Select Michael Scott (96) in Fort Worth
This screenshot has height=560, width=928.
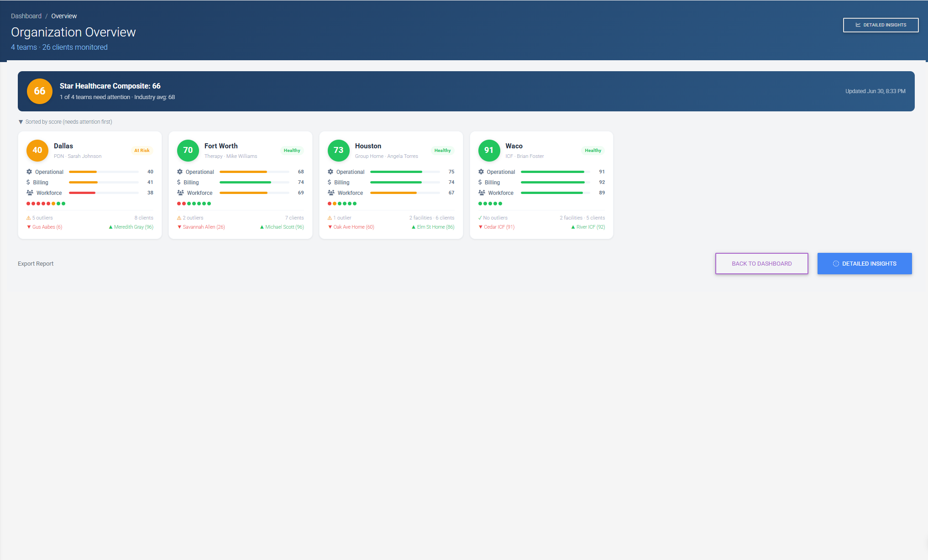click(x=282, y=227)
